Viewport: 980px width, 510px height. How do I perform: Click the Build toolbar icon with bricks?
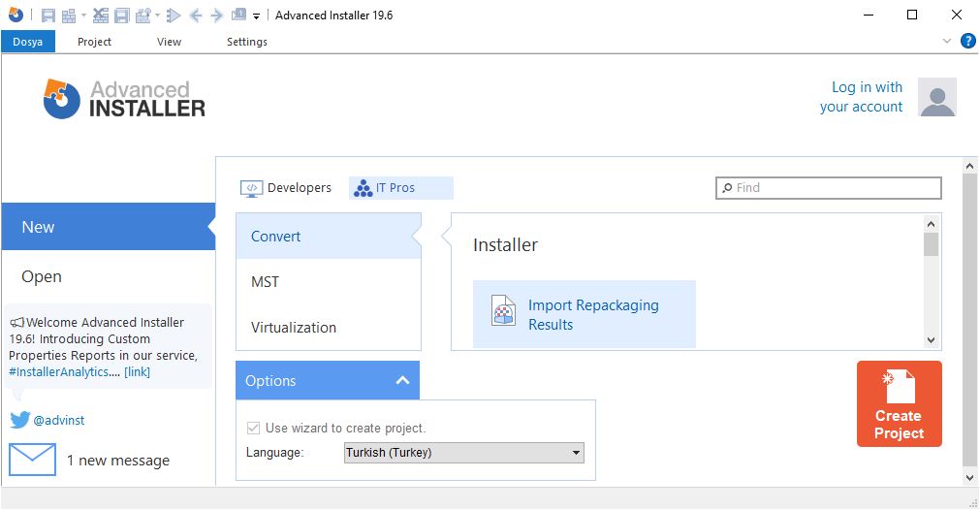tap(69, 16)
